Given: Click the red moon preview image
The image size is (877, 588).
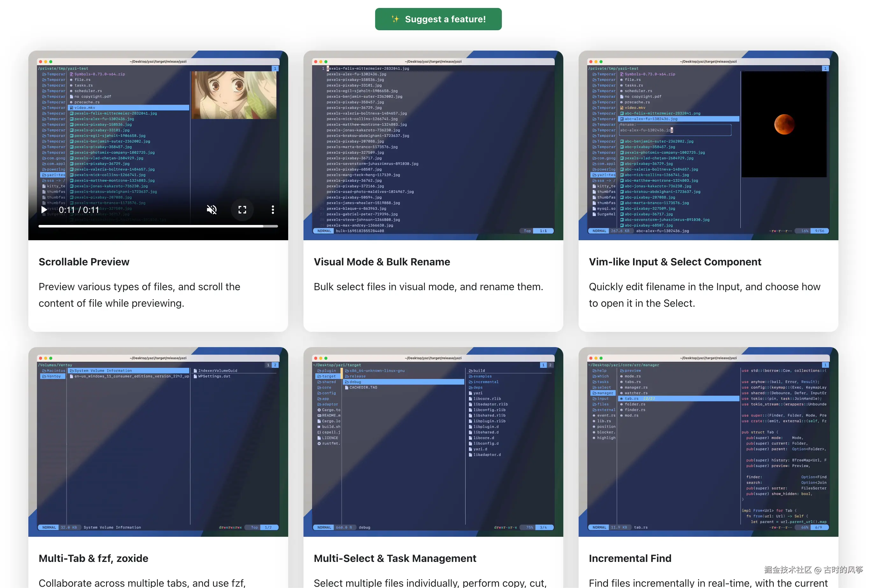Looking at the screenshot, I should (784, 124).
